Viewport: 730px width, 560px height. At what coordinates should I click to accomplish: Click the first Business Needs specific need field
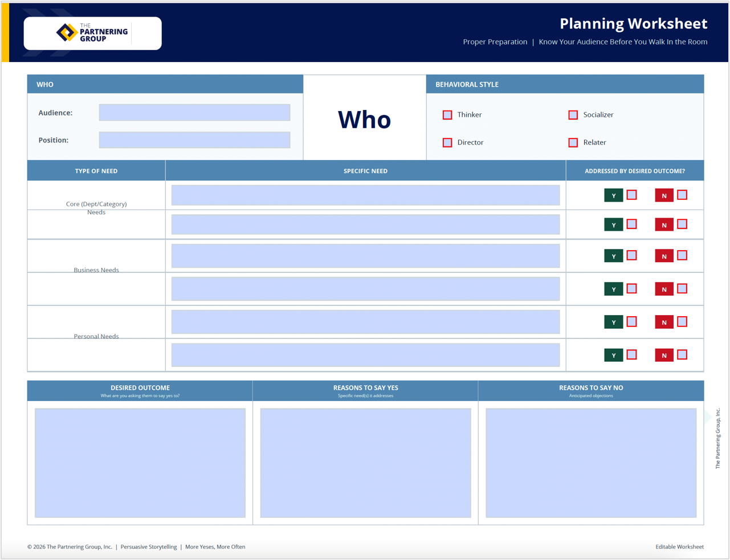click(365, 256)
